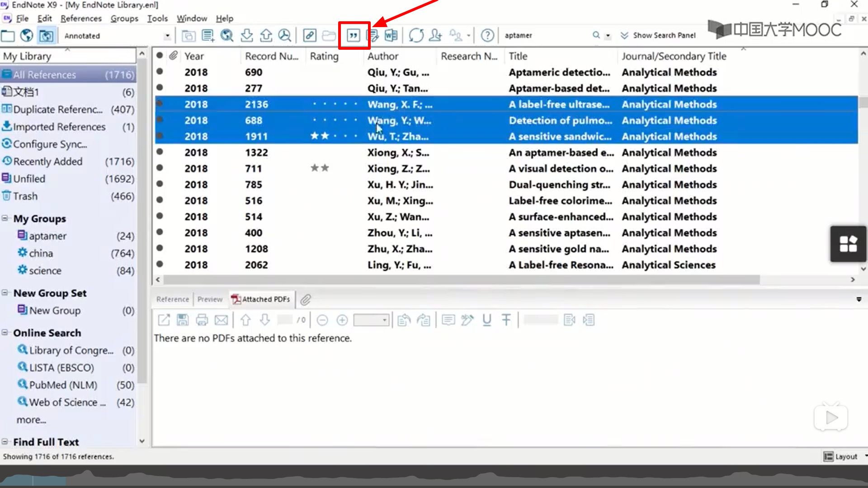Click the quick search field containing aptamer
The image size is (868, 488).
(x=546, y=35)
